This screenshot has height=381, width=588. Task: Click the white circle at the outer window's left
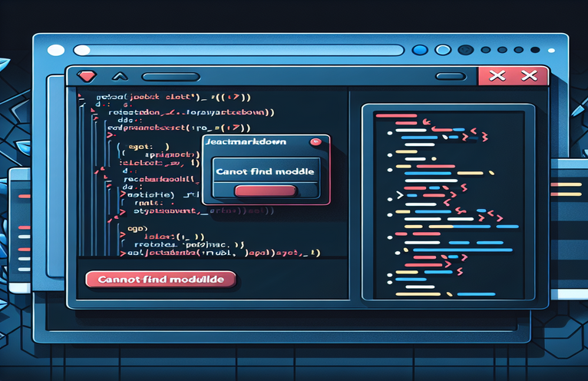tap(56, 51)
